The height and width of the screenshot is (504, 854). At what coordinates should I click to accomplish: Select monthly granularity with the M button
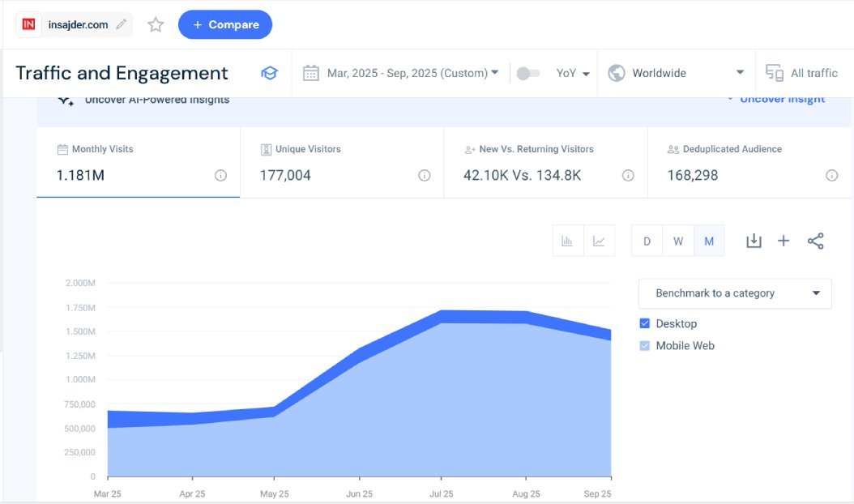[x=709, y=241]
